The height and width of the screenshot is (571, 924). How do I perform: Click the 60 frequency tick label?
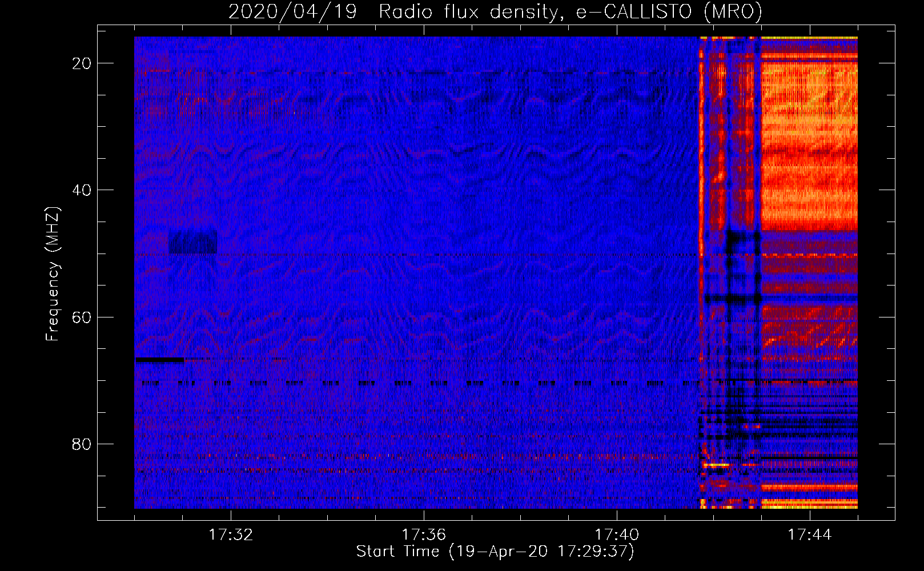(82, 317)
